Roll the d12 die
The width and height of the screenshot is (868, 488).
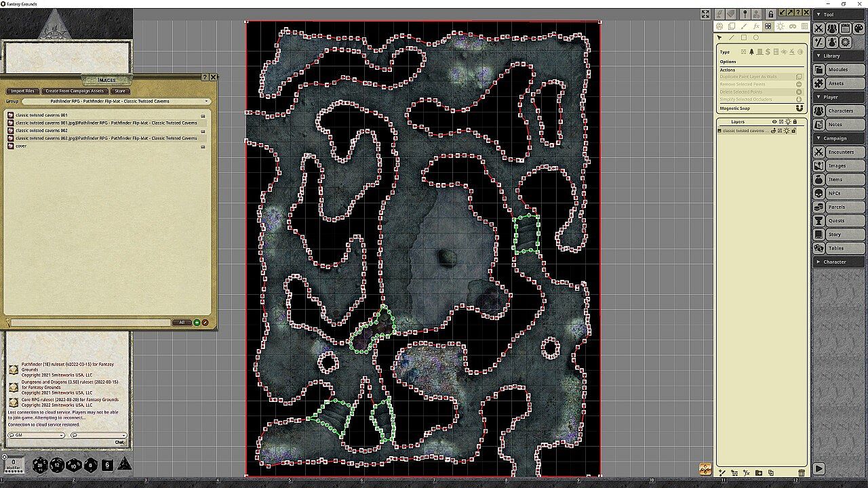(57, 465)
